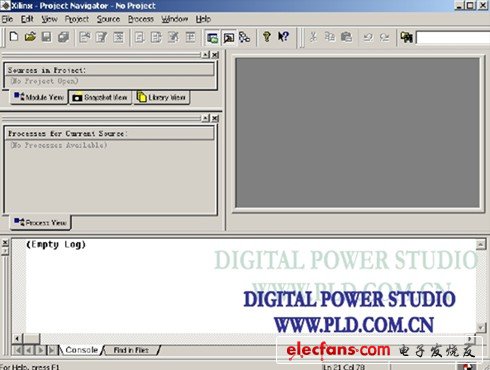This screenshot has height=370, width=490.
Task: Click the Save All toolbar icon
Action: 63,37
